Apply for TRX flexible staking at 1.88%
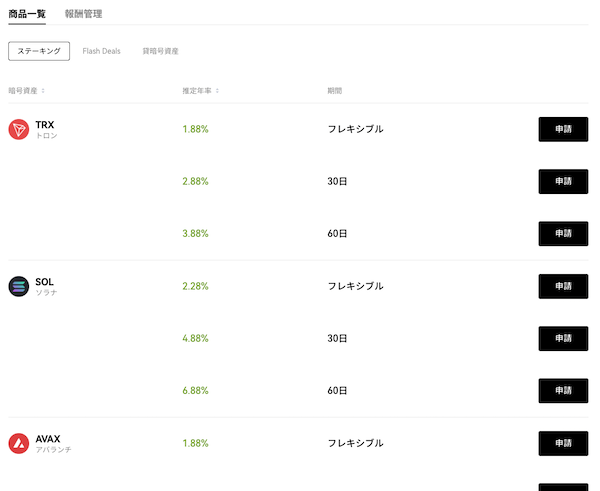 pos(563,129)
